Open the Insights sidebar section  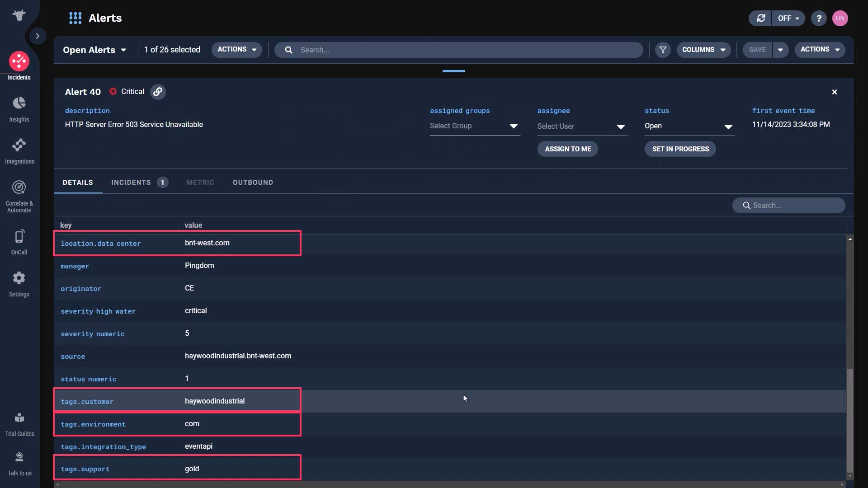[x=19, y=109]
